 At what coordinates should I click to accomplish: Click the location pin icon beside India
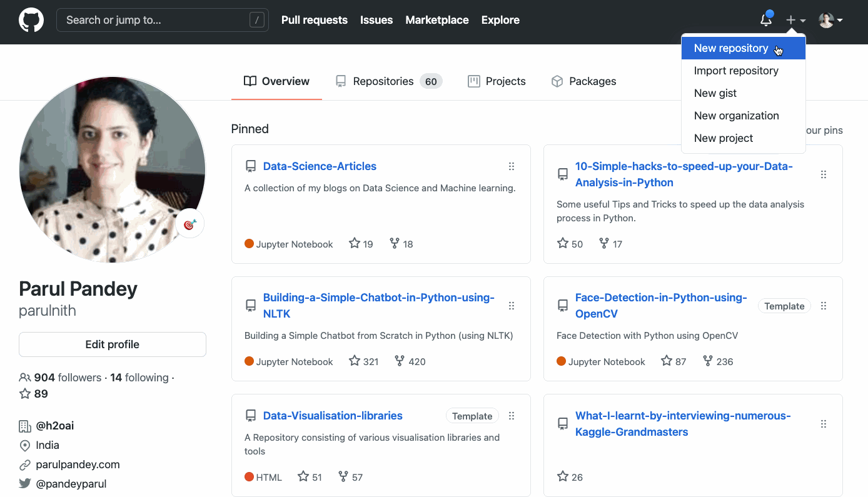pyautogui.click(x=24, y=445)
